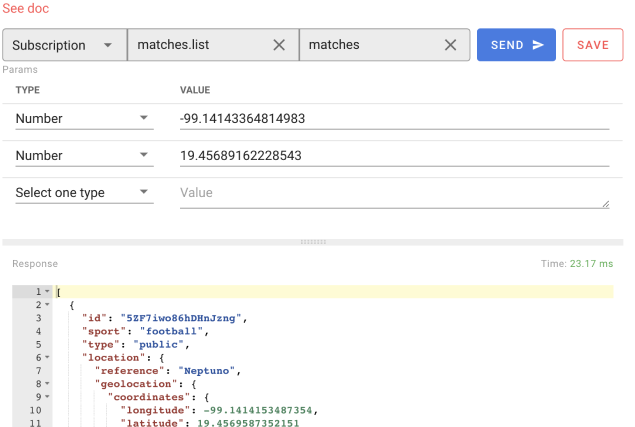The image size is (635, 427).
Task: Expand the Select one type dropdown
Action: 84,193
